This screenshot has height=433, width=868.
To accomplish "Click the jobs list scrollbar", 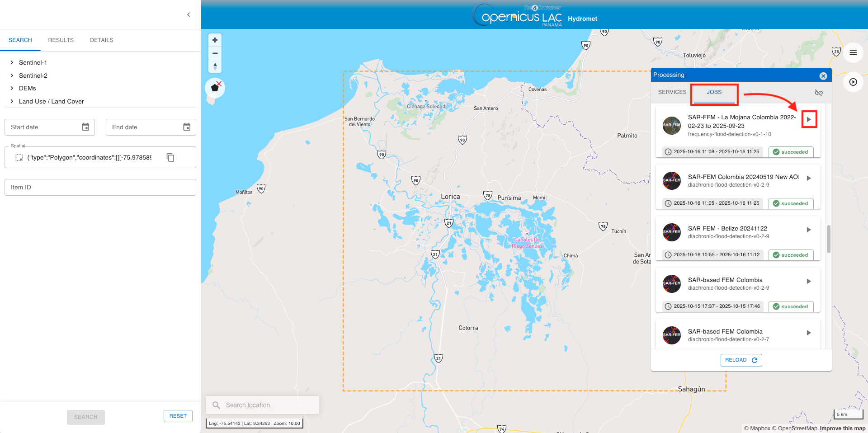I will point(828,239).
